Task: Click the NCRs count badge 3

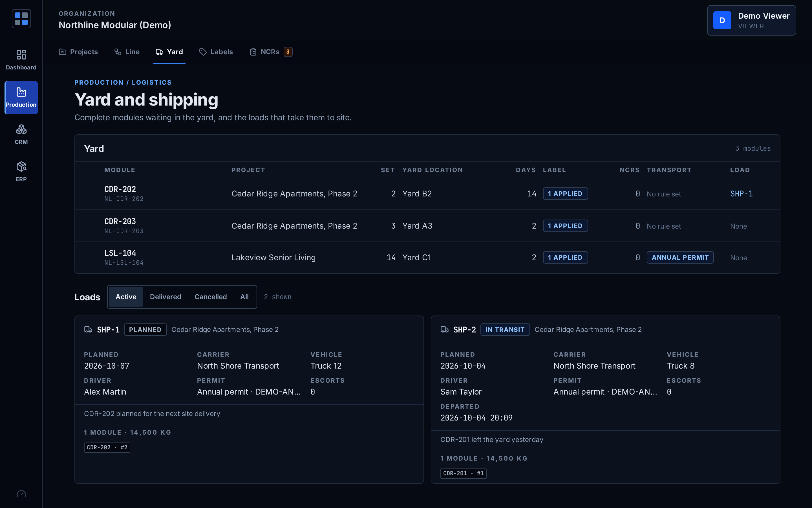Action: click(x=288, y=52)
